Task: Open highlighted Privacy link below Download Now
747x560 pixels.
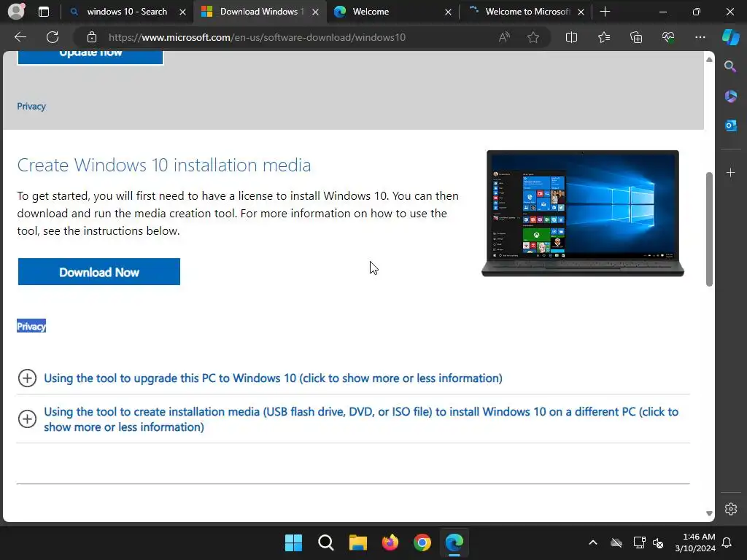Action: coord(31,326)
